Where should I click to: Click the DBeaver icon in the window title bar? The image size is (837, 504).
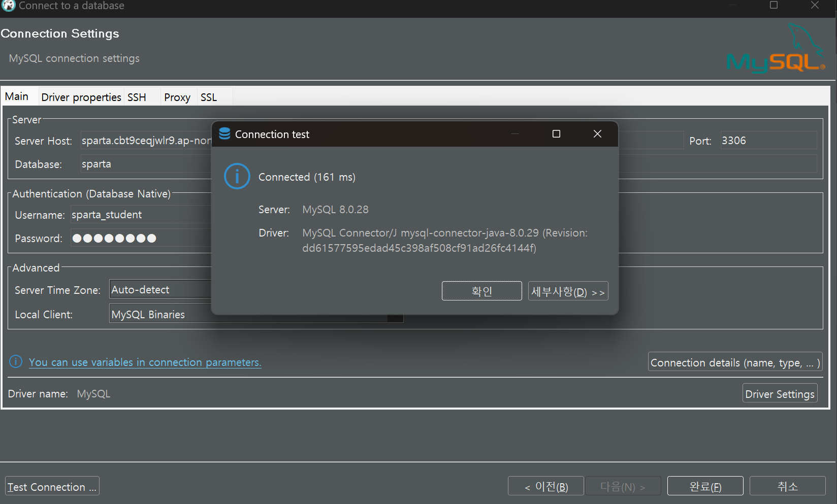point(9,5)
